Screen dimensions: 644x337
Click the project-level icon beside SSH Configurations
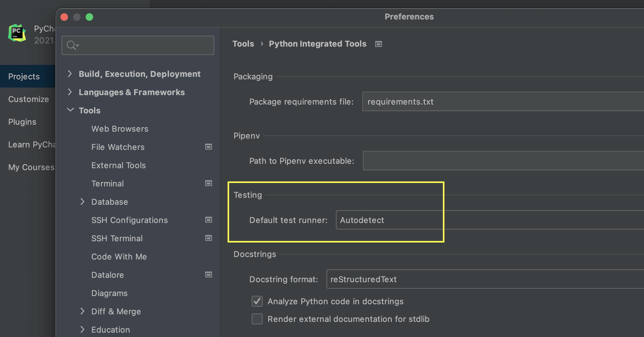[208, 220]
